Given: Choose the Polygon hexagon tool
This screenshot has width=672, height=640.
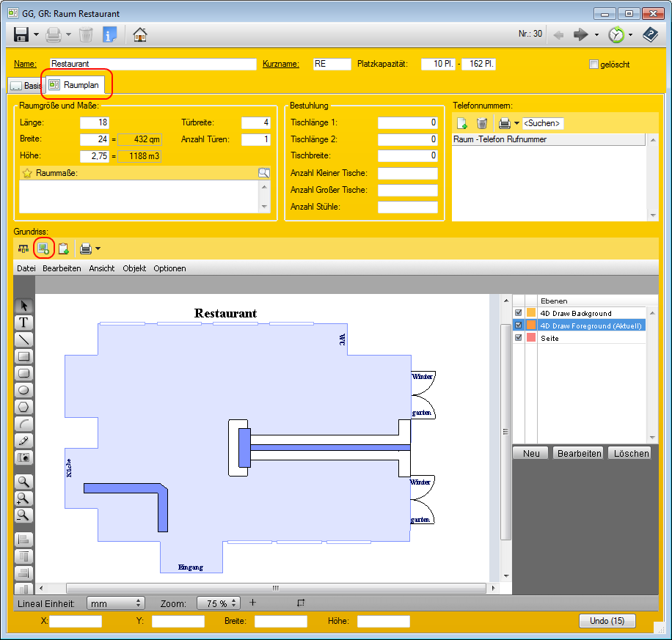Looking at the screenshot, I should pyautogui.click(x=24, y=407).
